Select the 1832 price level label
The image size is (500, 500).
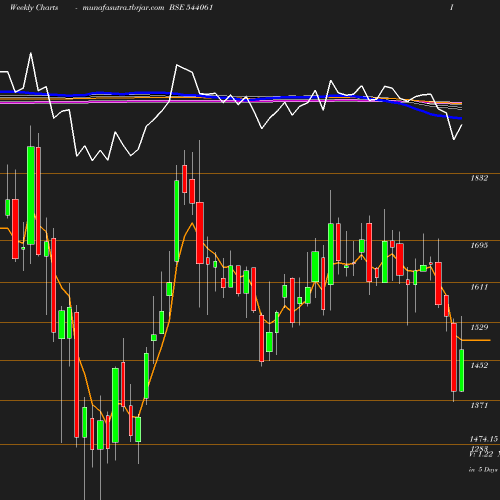tap(479, 178)
